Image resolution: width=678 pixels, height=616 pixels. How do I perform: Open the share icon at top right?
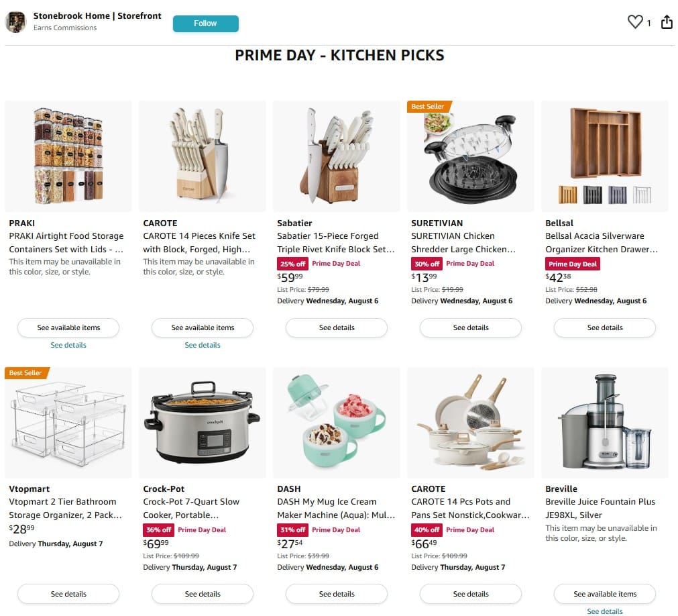pyautogui.click(x=667, y=21)
